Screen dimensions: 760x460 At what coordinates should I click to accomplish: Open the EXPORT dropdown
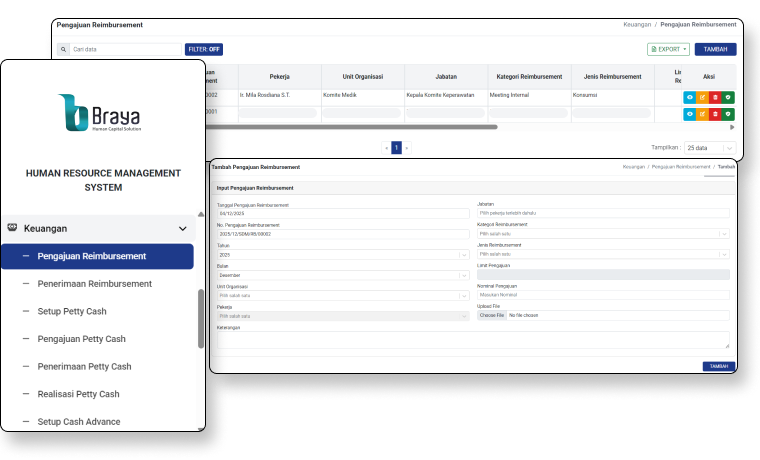[x=668, y=49]
